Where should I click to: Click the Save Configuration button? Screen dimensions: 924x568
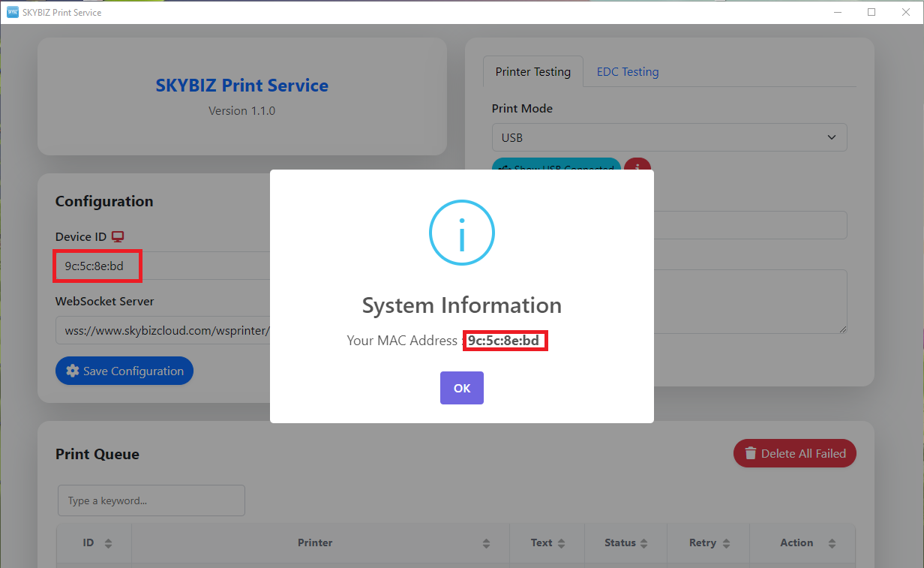[124, 371]
